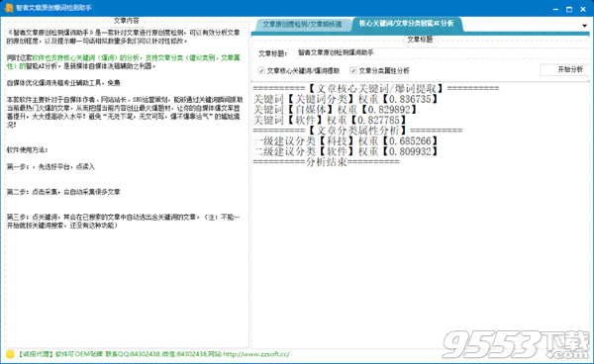The height and width of the screenshot is (364, 594).
Task: Toggle 文章核心关键词/爆词提取 checkbox
Action: point(261,70)
